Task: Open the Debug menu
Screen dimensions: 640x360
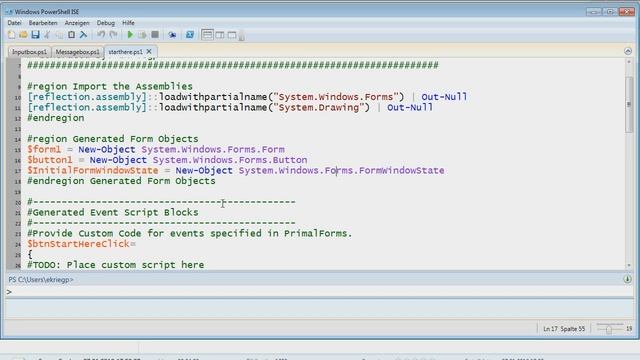Action: coord(106,23)
